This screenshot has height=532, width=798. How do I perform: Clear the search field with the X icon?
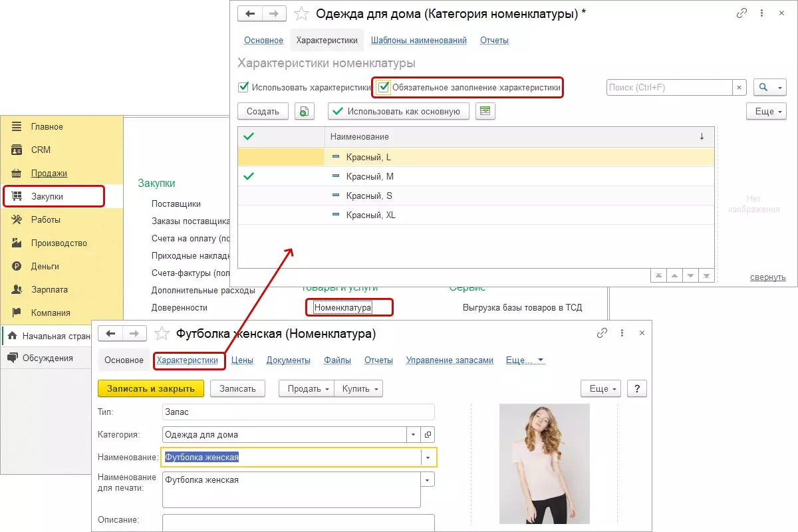point(739,87)
